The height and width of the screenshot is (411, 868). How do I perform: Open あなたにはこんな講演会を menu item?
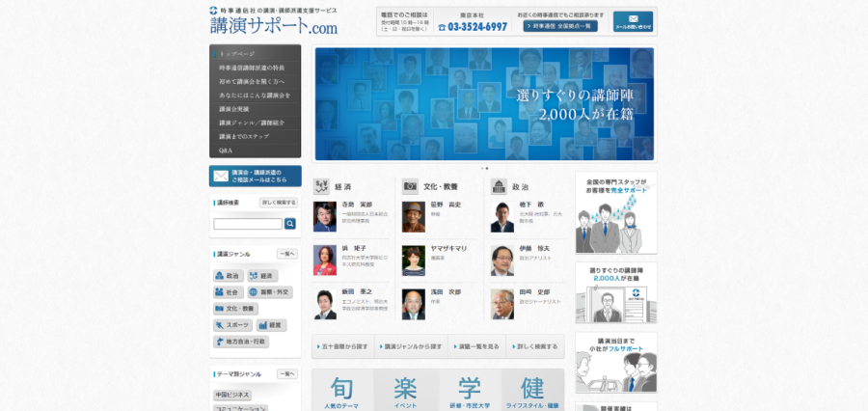click(x=256, y=96)
